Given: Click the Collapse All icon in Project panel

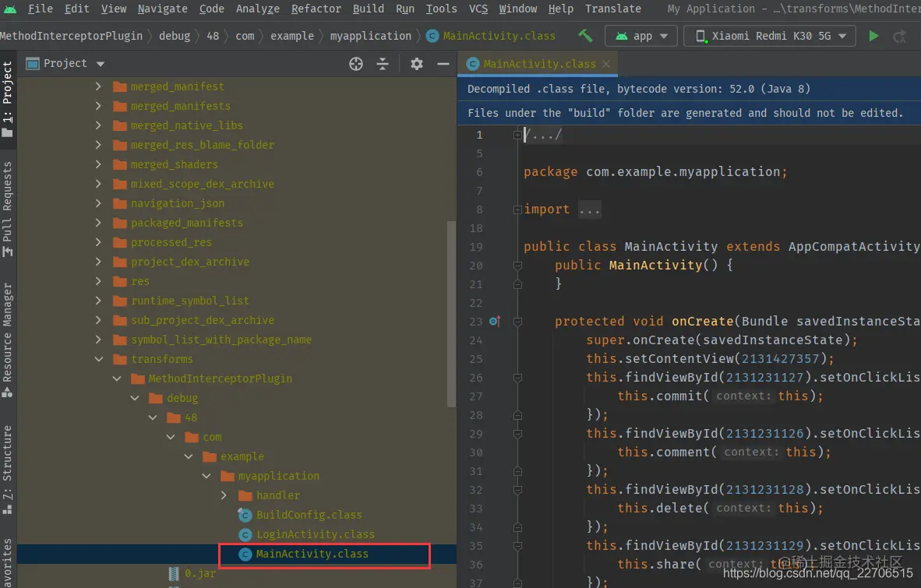Looking at the screenshot, I should point(383,64).
